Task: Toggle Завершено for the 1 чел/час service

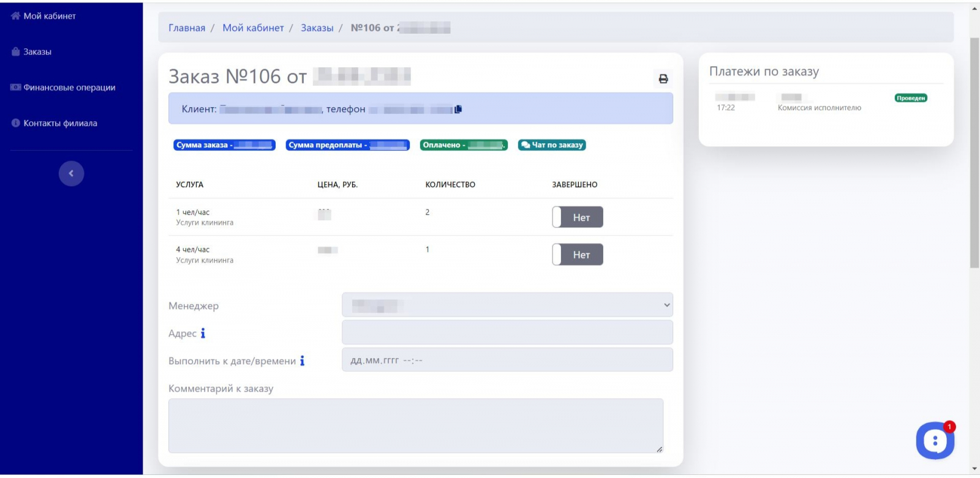Action: click(578, 217)
